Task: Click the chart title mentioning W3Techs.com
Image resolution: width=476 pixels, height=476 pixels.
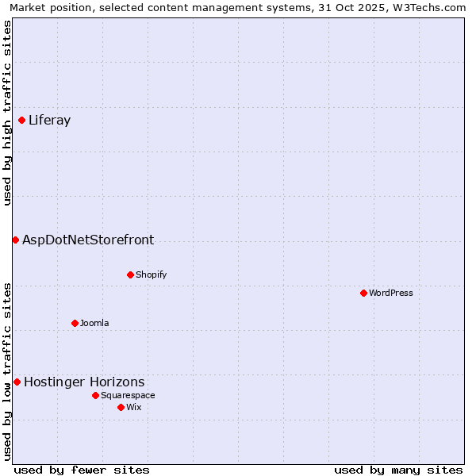Action: [237, 7]
